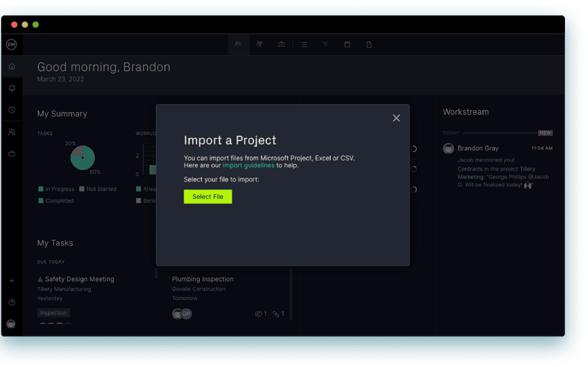Open the Home icon in the sidebar
This screenshot has width=588, height=367.
click(x=12, y=66)
